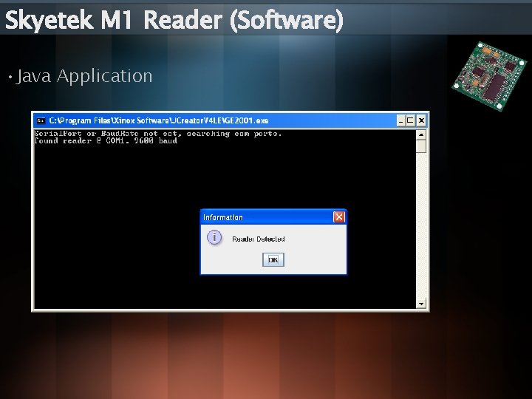Close the Information dialog with red X

(339, 216)
